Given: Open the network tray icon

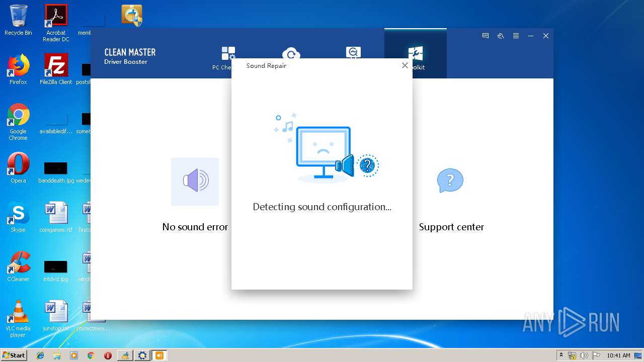Looking at the screenshot, I should click(572, 355).
